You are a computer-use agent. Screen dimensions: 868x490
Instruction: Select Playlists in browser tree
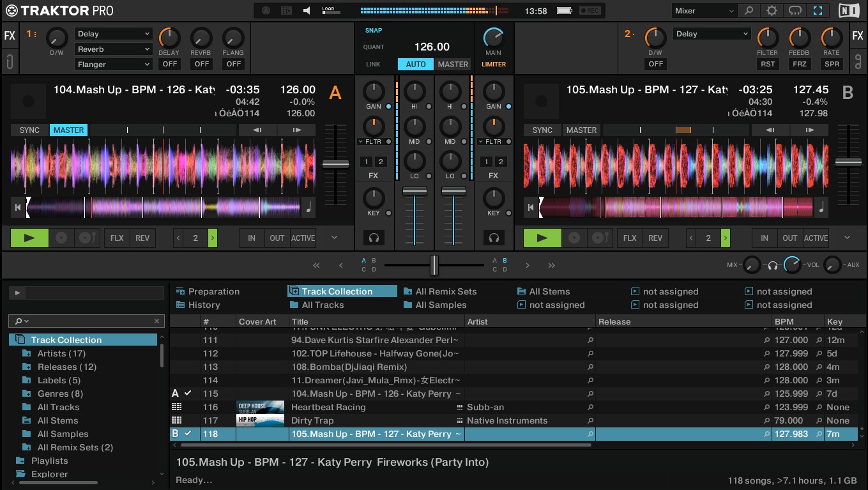tap(49, 461)
